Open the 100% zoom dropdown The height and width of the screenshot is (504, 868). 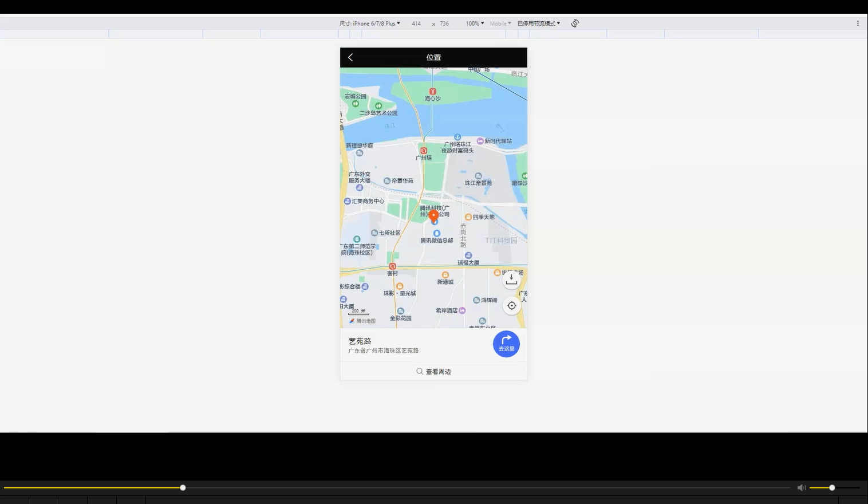tap(475, 23)
